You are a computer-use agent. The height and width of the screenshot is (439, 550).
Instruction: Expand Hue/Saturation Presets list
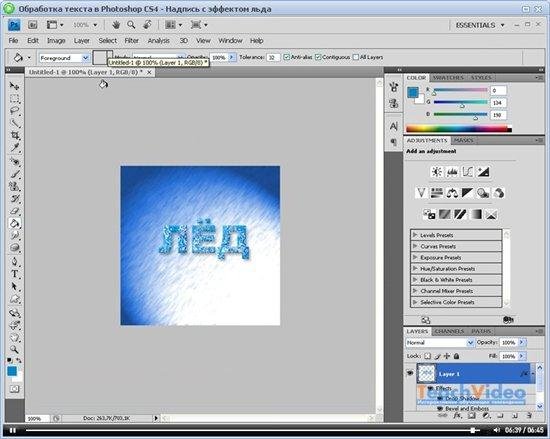[x=415, y=268]
